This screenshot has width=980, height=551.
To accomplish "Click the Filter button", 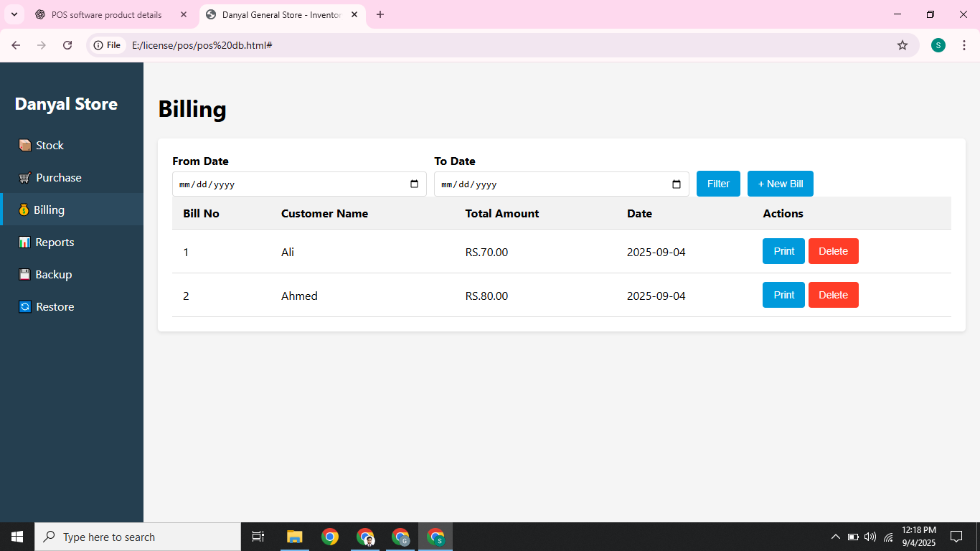I will tap(718, 184).
